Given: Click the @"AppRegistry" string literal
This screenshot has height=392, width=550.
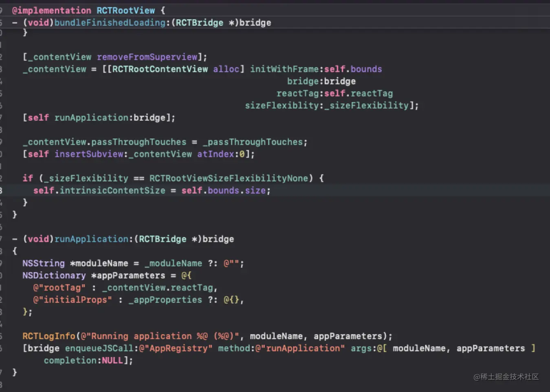Looking at the screenshot, I should (176, 348).
